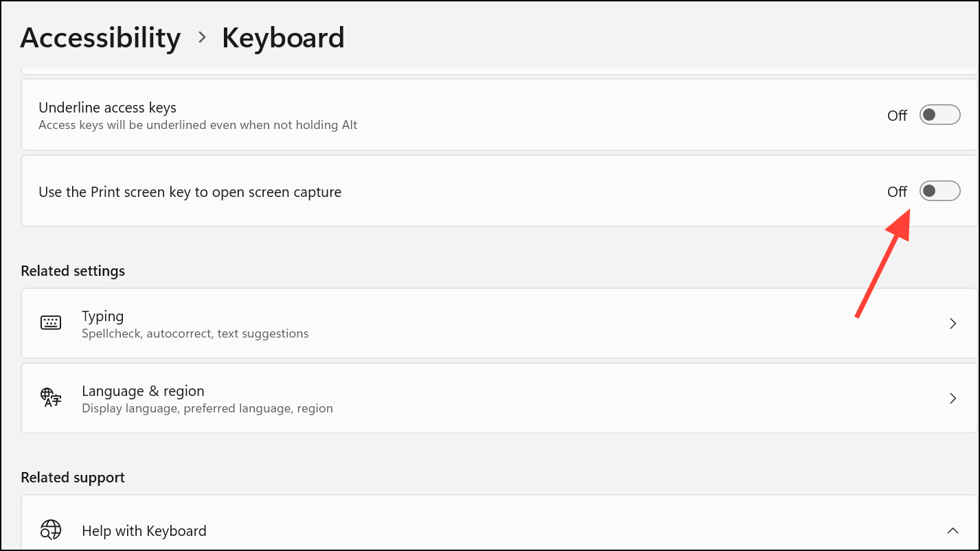Screen dimensions: 980x551
Task: Click the Related support heading
Action: click(x=73, y=478)
